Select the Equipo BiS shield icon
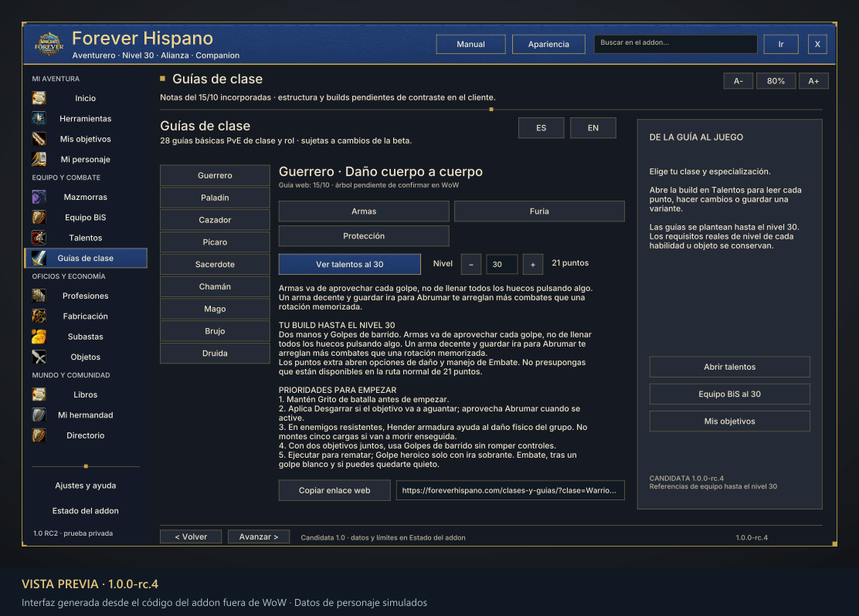859x616 pixels. coord(39,218)
